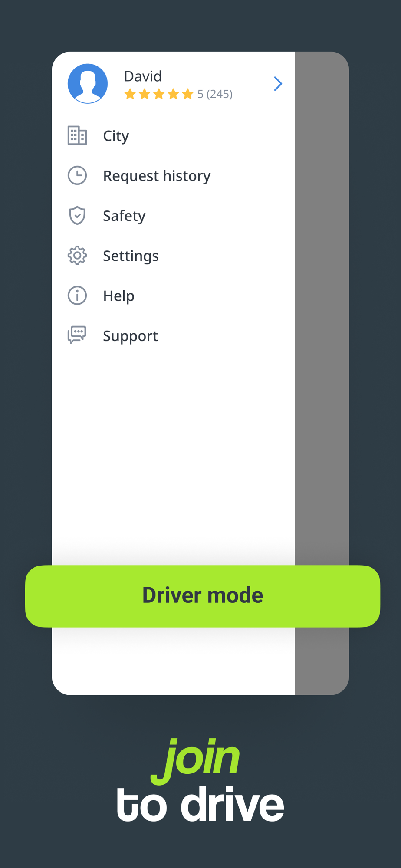Tap the Settings gear icon

77,256
